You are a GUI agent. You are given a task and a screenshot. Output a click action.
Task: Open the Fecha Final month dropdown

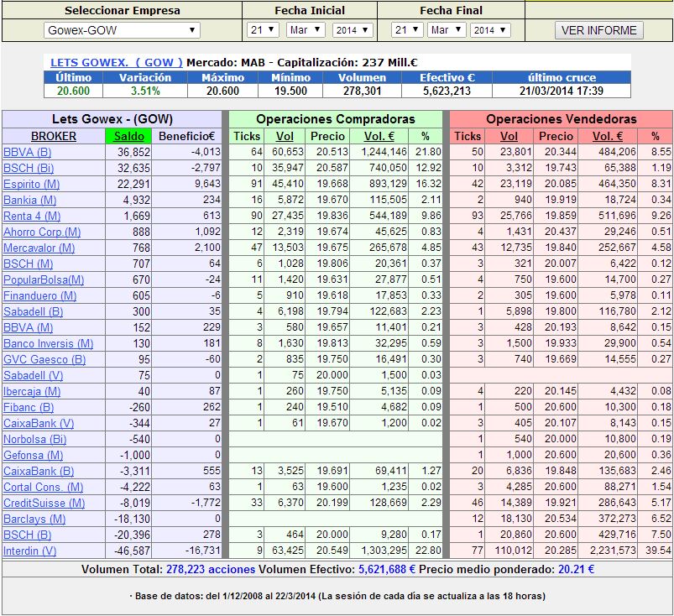[x=447, y=30]
